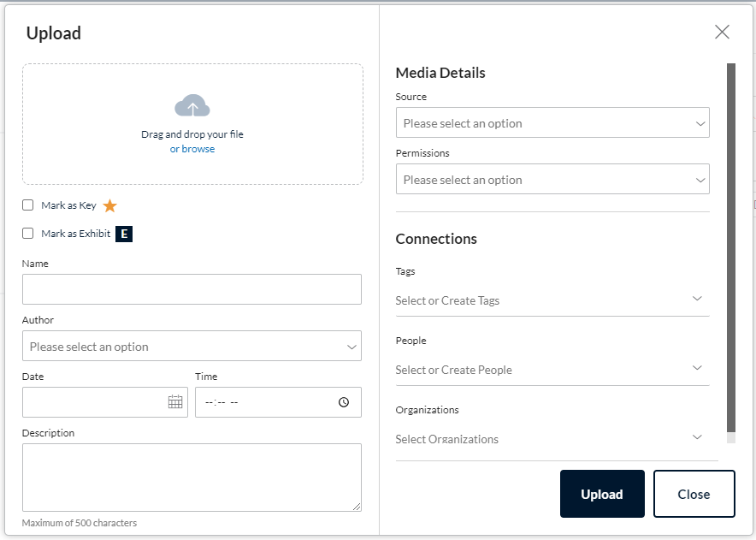Expand the Author dropdown
This screenshot has width=756, height=540.
192,346
